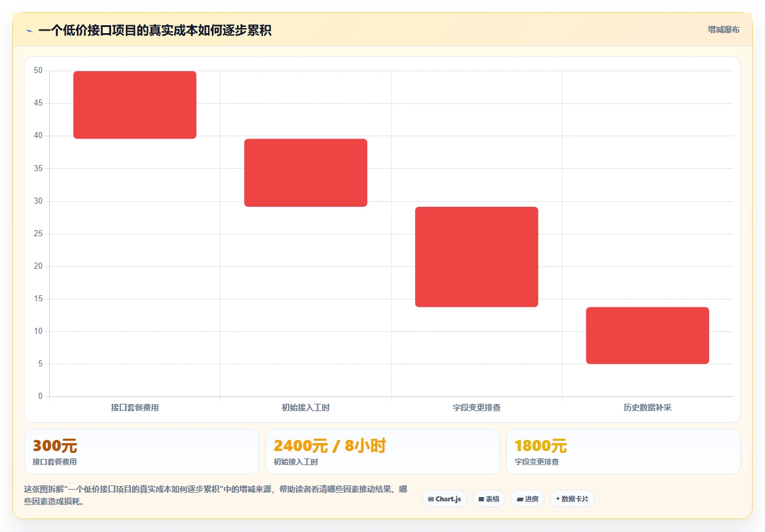The width and height of the screenshot is (765, 532).
Task: Click the red bar for 字段变更排查
Action: point(476,256)
